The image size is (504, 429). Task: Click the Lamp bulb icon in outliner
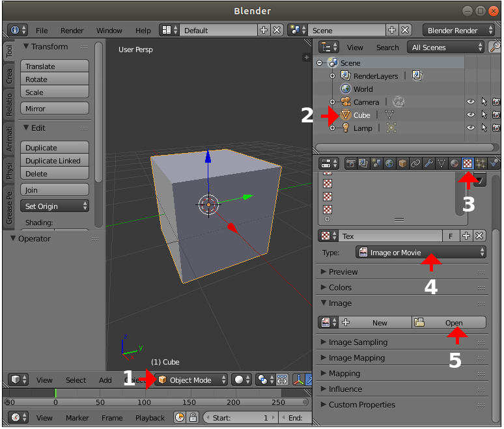[346, 128]
